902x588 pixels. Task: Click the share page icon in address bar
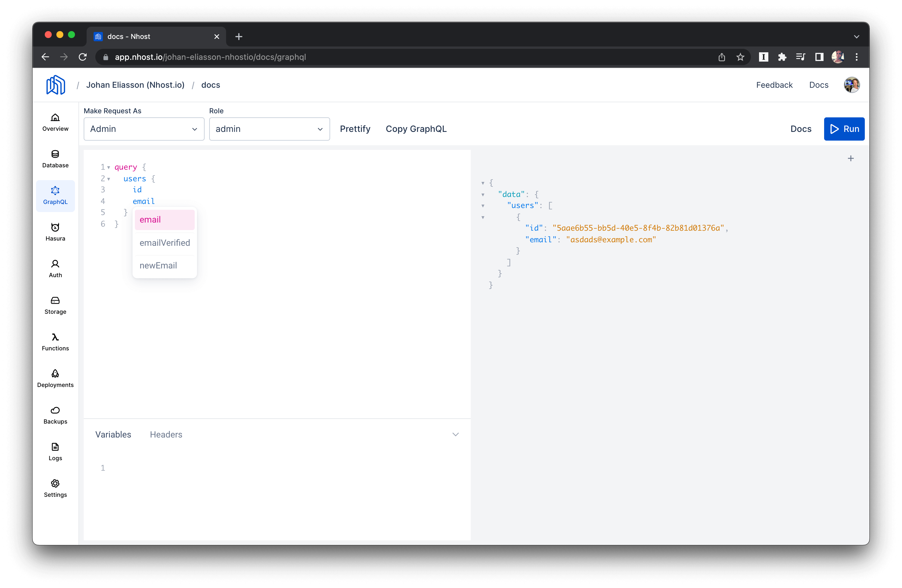pyautogui.click(x=722, y=57)
